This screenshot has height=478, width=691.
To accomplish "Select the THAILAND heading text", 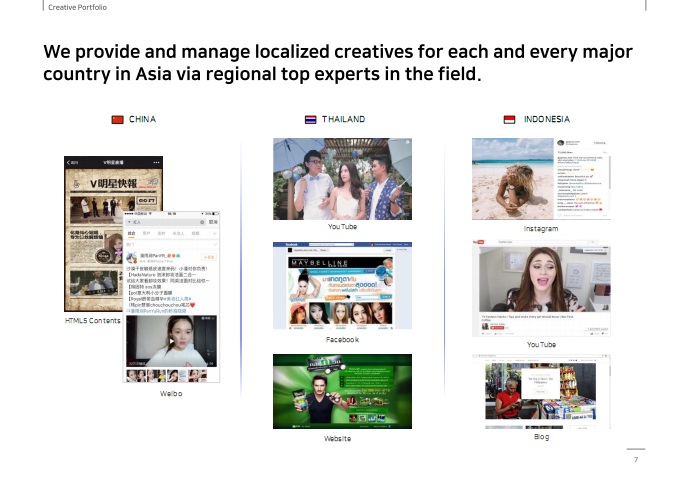I will (343, 119).
